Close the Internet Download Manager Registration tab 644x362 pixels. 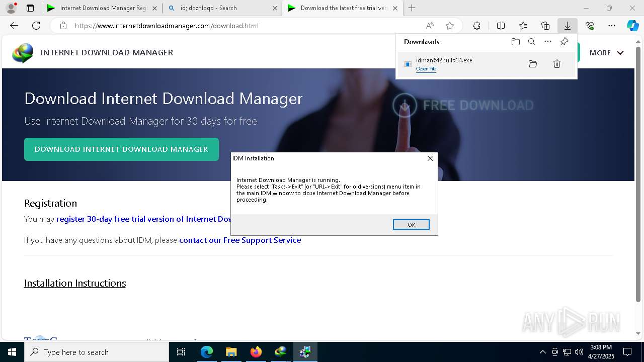click(154, 8)
